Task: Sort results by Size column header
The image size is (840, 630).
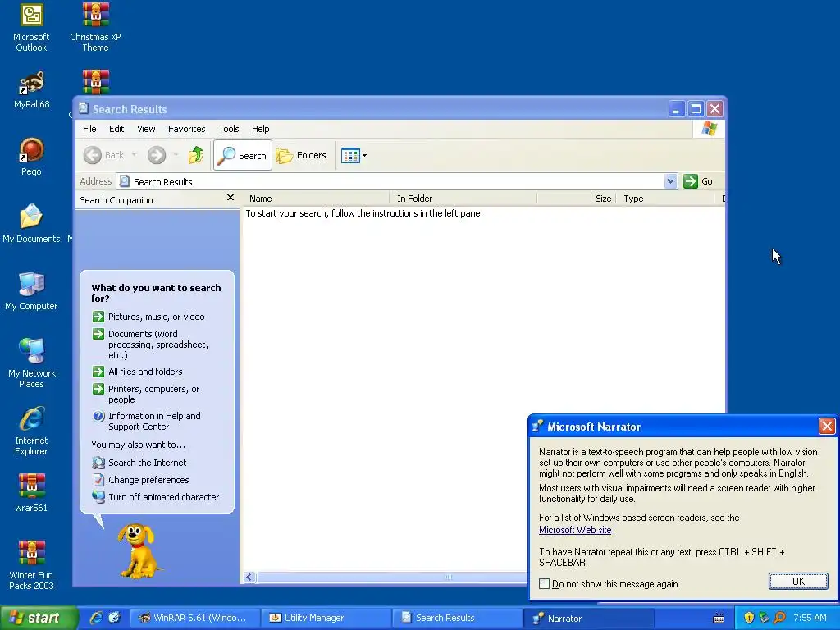Action: 577,199
